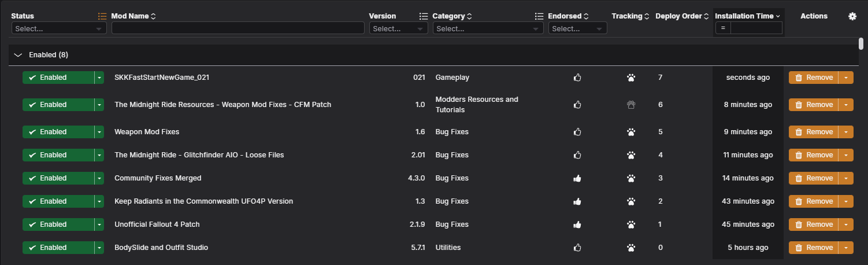Track the Midnight Ride Resources CFM Patch
868x265 pixels.
tap(631, 105)
